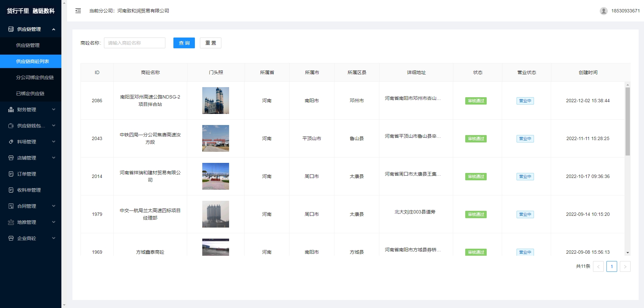Expand the 料场管理 chevron
The image size is (644, 308).
tap(54, 142)
